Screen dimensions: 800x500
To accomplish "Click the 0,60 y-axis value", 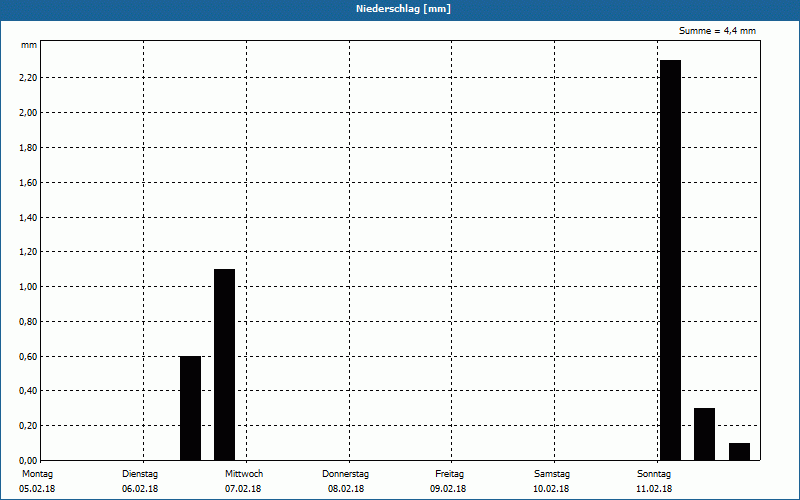I will click(x=28, y=357).
